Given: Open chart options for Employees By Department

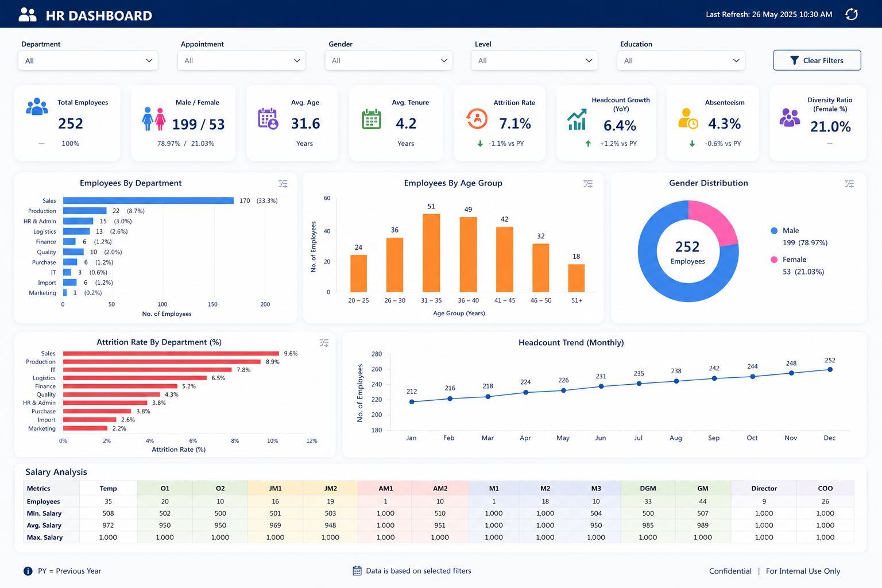Looking at the screenshot, I should point(283,184).
